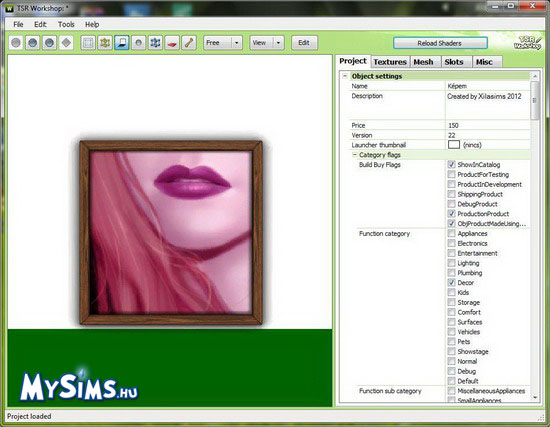Click the second blue sphere toolbar icon
Viewport: 550px width, 427px height.
click(33, 43)
